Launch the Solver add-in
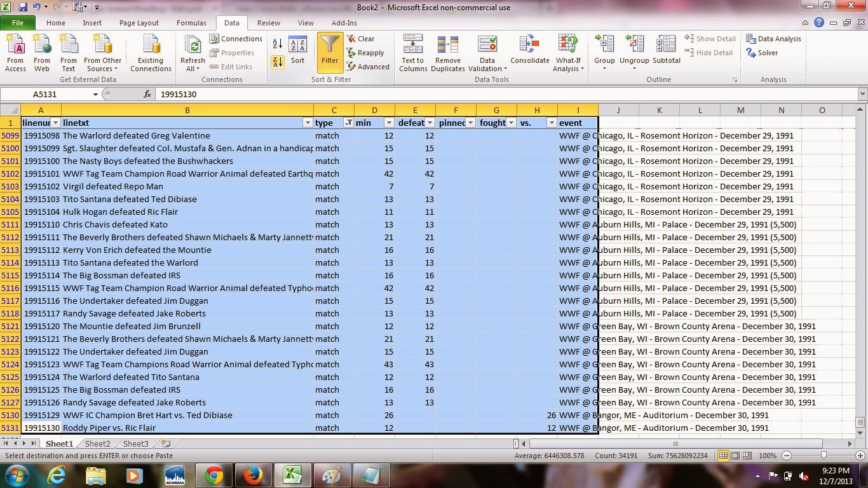Screen dimensions: 868x488 [763, 53]
